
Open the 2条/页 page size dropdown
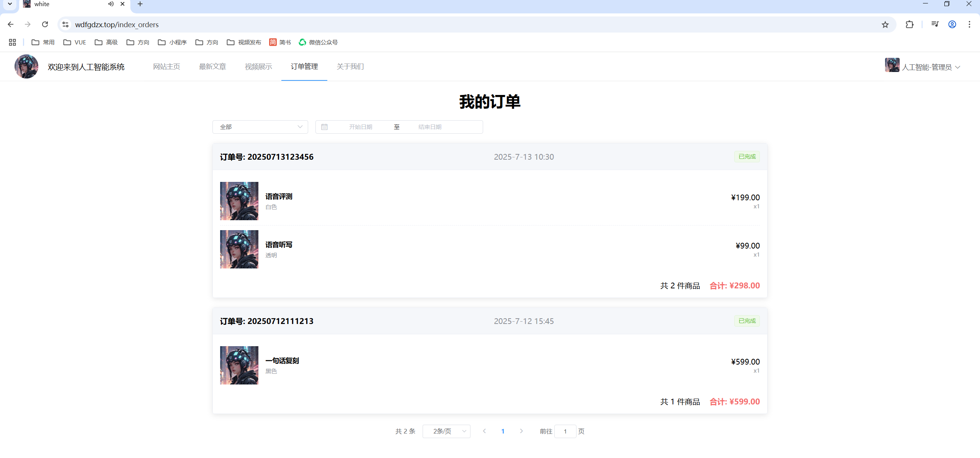[x=446, y=431]
